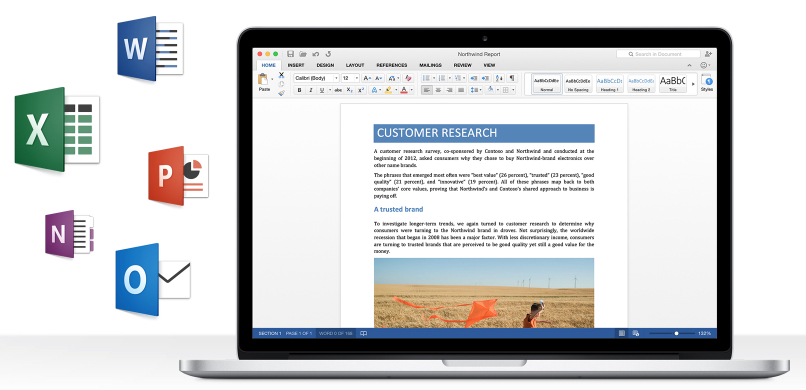Show paragraph marks with pilcrow icon
806x390 pixels.
click(511, 78)
